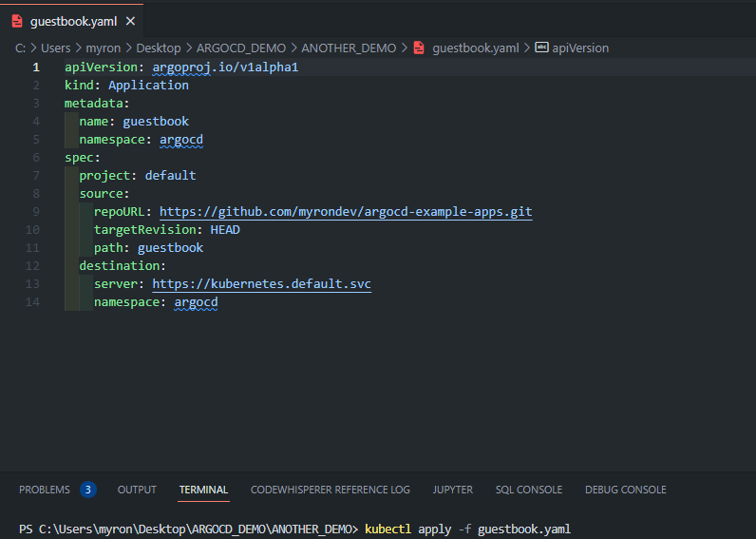Click the 'project' key on line 7
Image resolution: width=756 pixels, height=539 pixels.
(104, 175)
